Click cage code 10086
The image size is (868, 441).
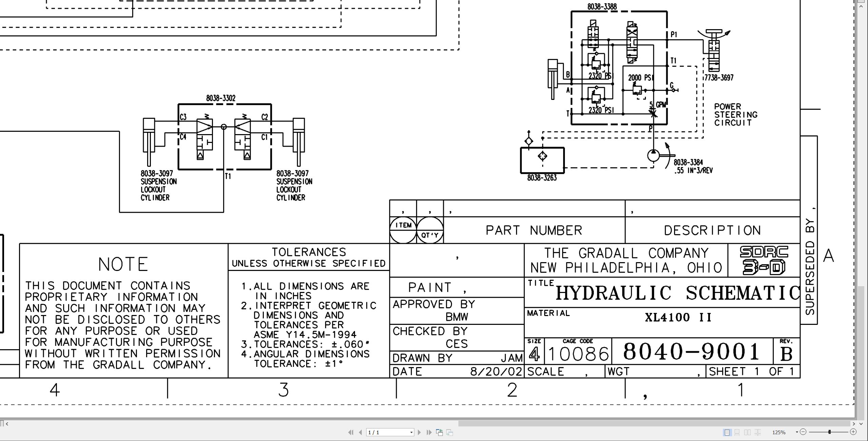[578, 354]
